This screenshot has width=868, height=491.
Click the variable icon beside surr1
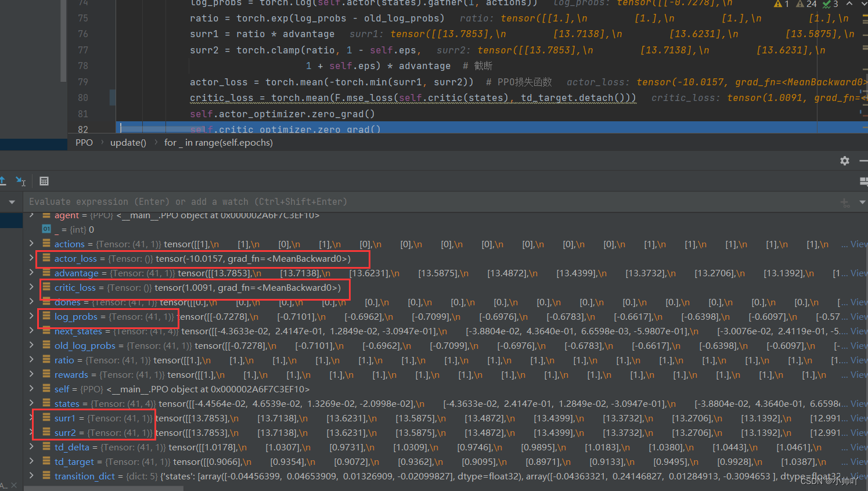click(x=46, y=418)
